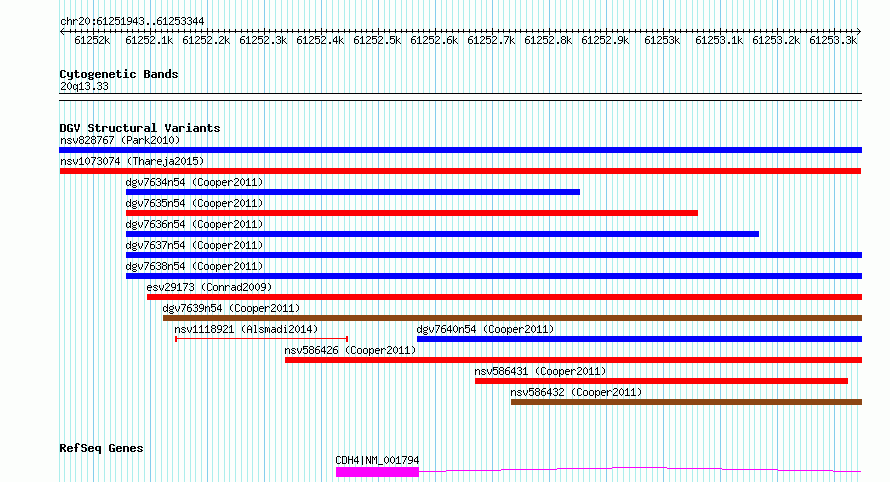Click the dgv7640n54 (Cooper2011) label
Screen dimensions: 890x482
(x=485, y=329)
